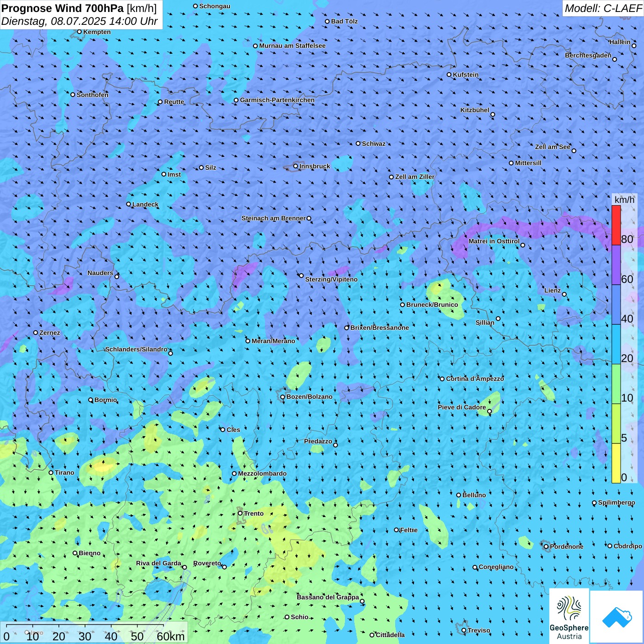Select the Innsbruck city marker
Viewport: 644px width, 644px height.
tap(296, 166)
